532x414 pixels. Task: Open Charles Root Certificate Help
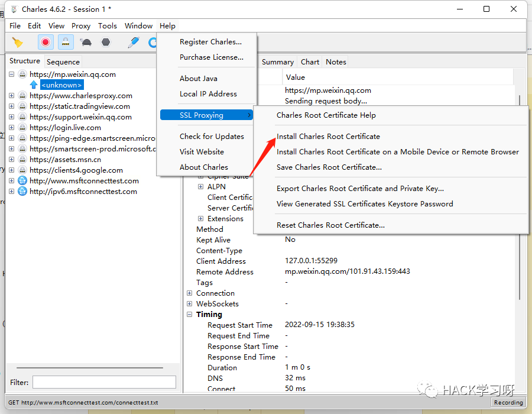point(326,115)
